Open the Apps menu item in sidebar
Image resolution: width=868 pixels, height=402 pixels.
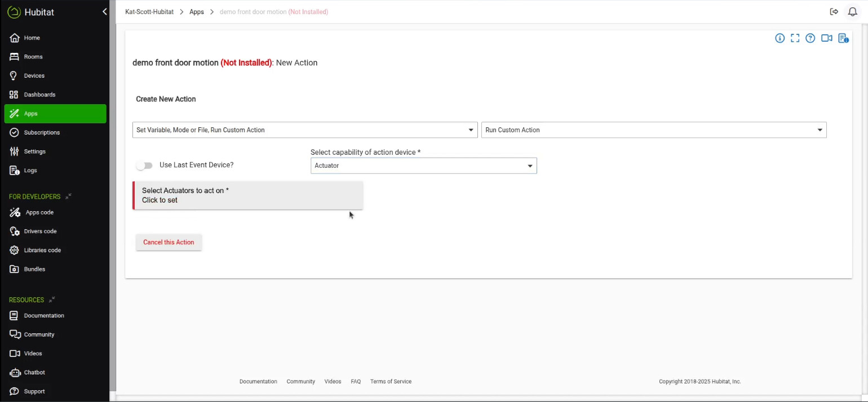coord(55,114)
